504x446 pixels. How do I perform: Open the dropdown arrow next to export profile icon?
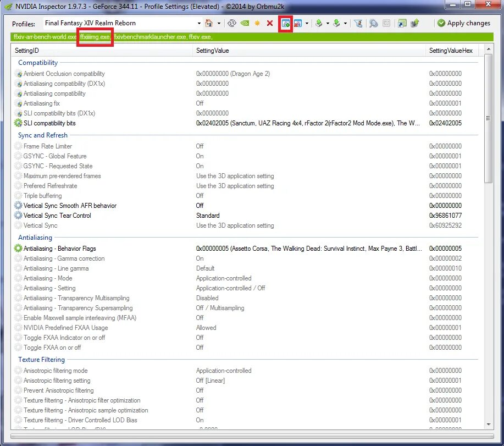(x=328, y=23)
